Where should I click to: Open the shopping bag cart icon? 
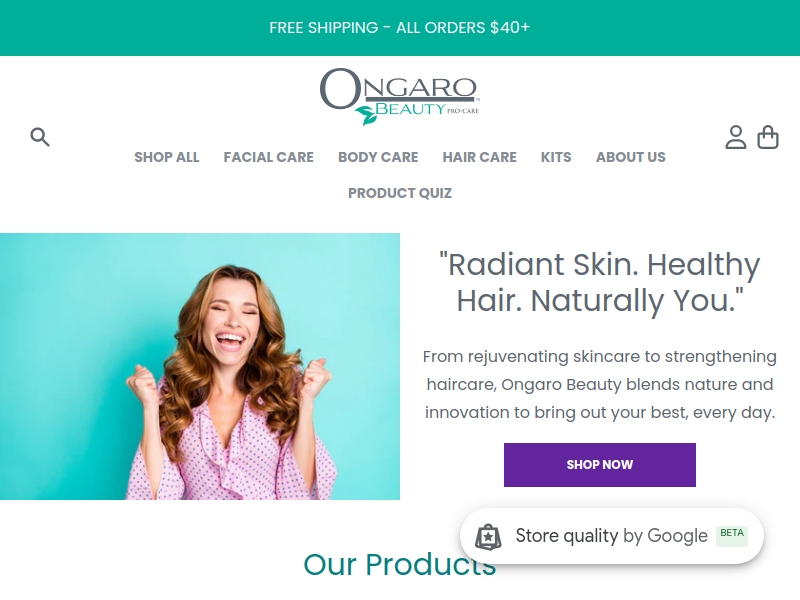tap(767, 137)
